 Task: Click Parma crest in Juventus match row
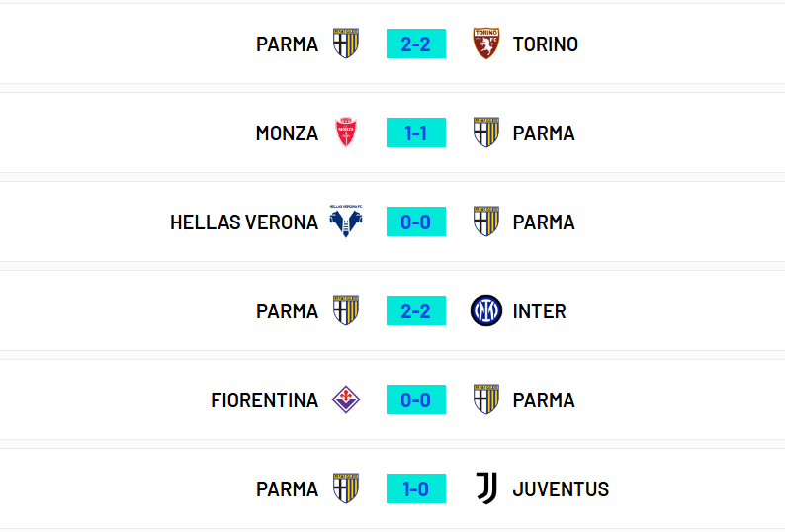(346, 488)
